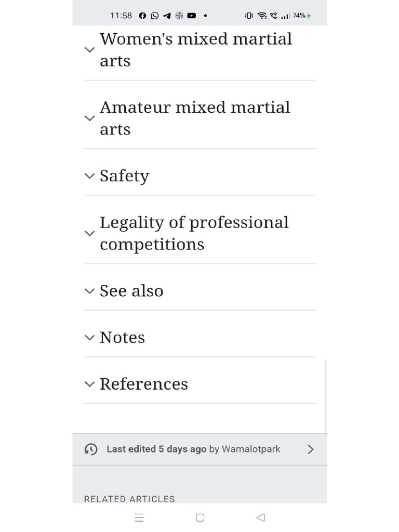Image resolution: width=399 pixels, height=532 pixels.
Task: Click the Related Articles heading
Action: coord(129,499)
